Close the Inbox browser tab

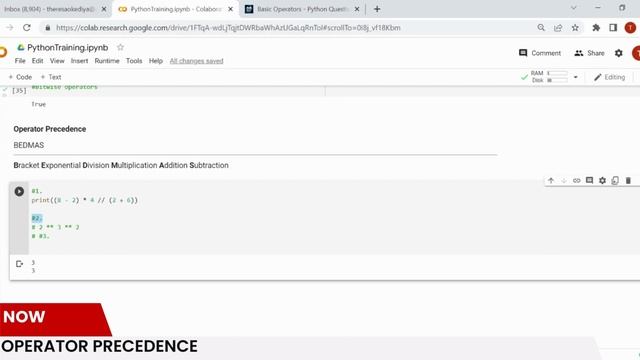pyautogui.click(x=104, y=9)
